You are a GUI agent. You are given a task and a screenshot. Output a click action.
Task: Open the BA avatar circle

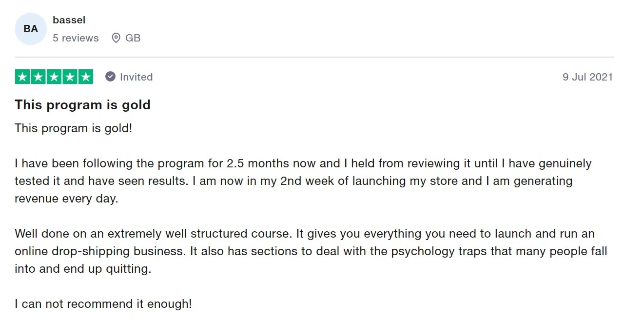[x=31, y=29]
